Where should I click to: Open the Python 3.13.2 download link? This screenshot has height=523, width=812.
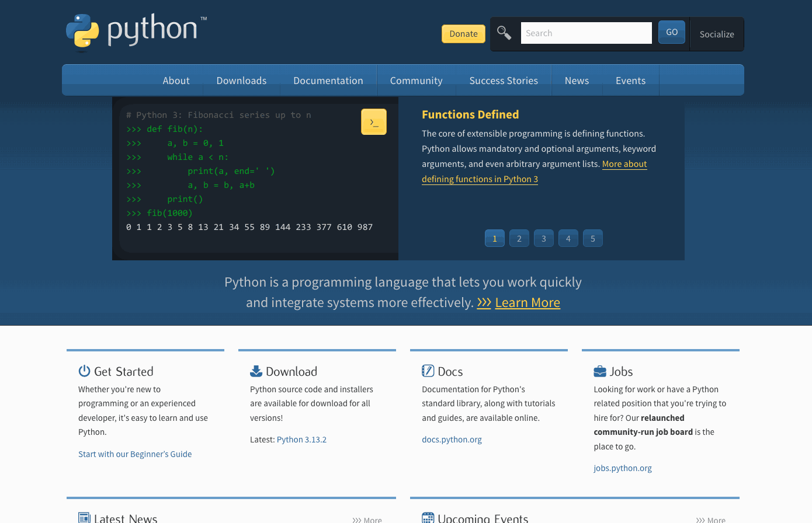pyautogui.click(x=301, y=440)
